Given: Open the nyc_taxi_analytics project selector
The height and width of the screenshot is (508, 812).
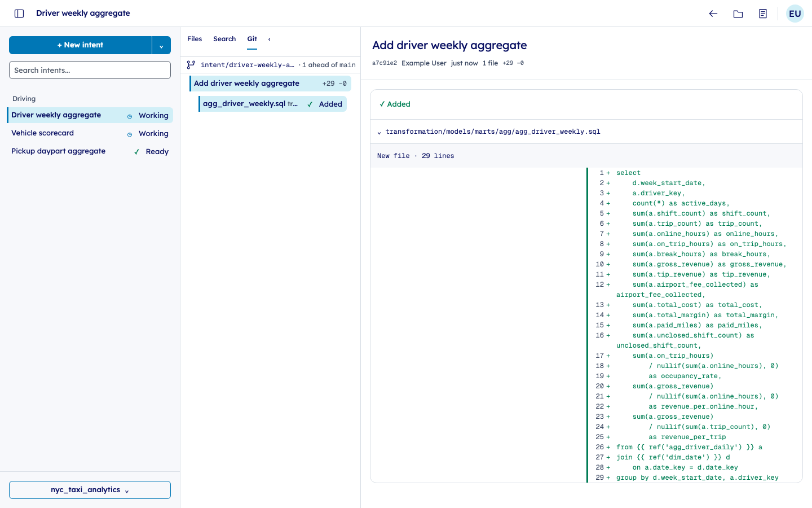Looking at the screenshot, I should point(90,490).
